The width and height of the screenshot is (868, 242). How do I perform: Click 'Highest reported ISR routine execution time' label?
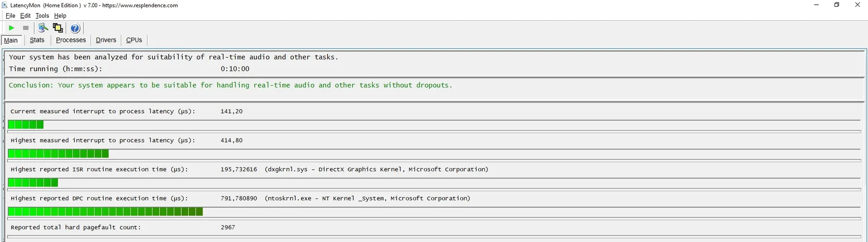pos(100,169)
